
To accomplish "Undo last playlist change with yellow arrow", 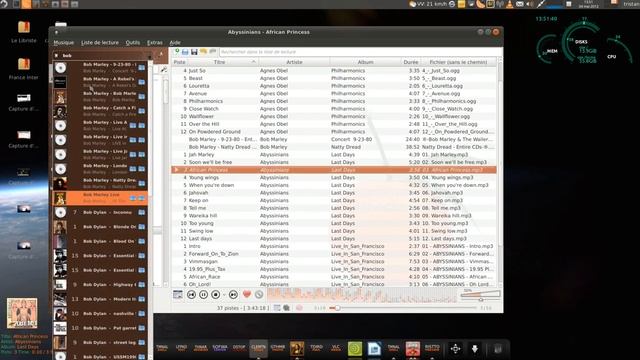I will (203, 51).
